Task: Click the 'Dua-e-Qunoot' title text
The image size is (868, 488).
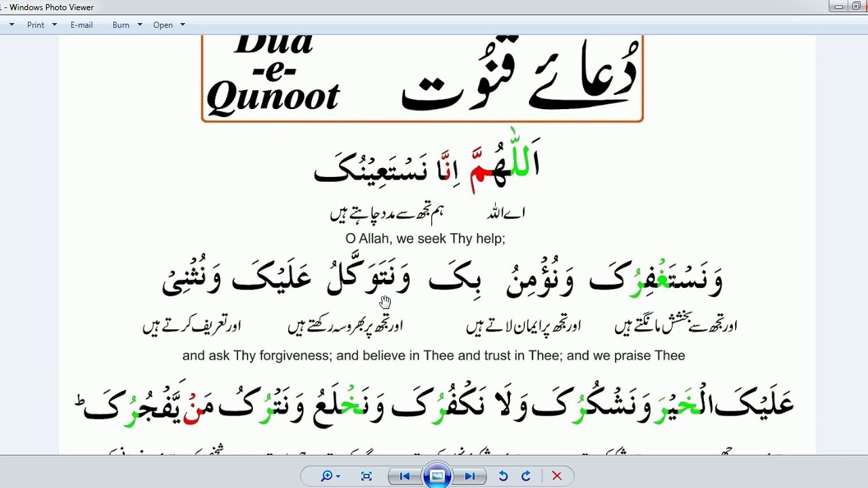Action: (x=273, y=75)
